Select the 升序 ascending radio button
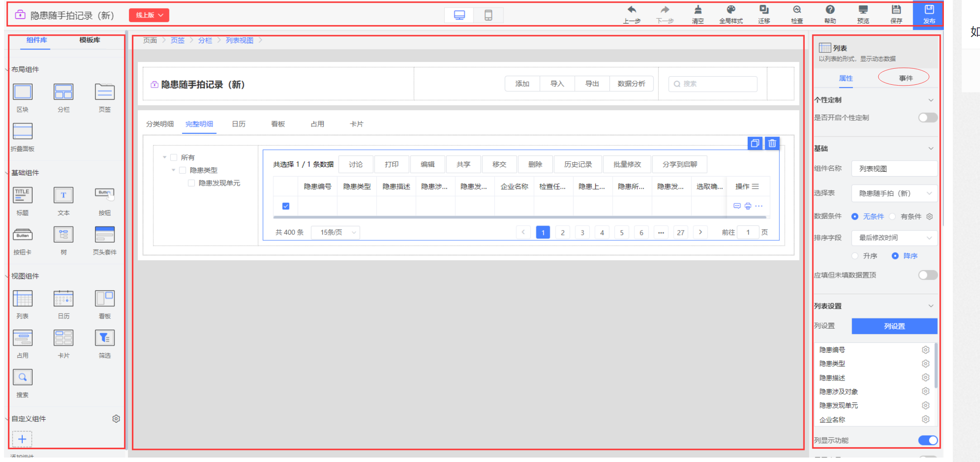Image resolution: width=980 pixels, height=462 pixels. [855, 256]
